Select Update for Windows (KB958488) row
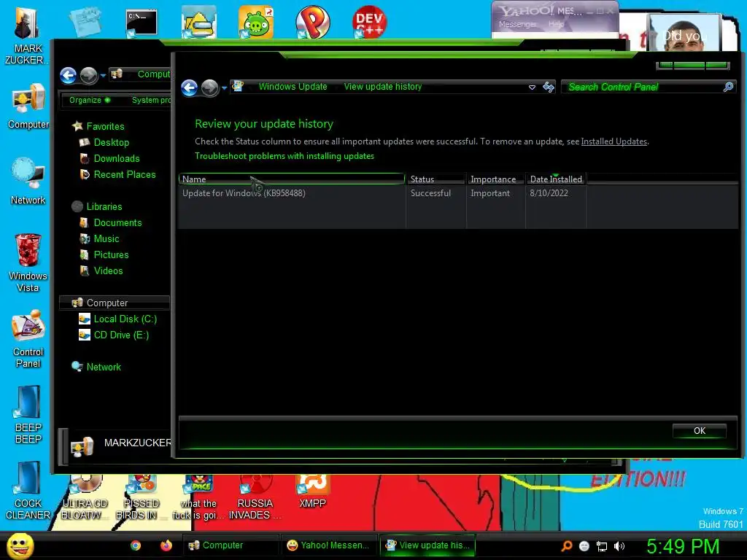 [x=244, y=192]
